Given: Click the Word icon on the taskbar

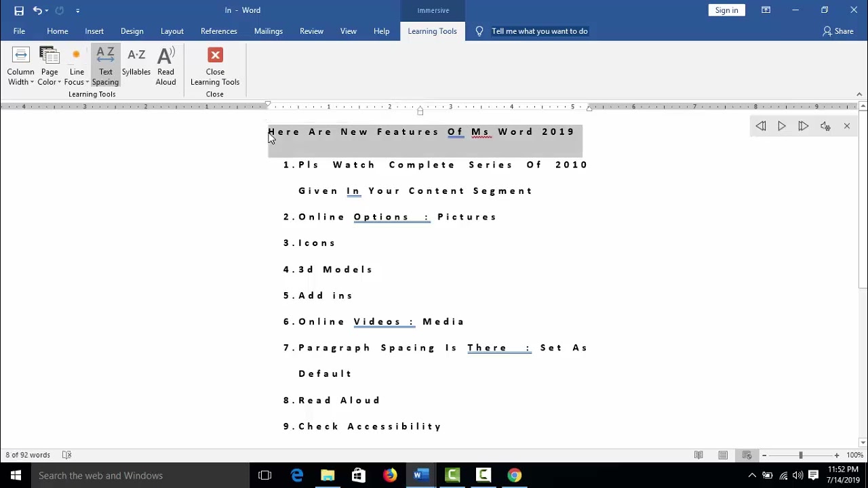Looking at the screenshot, I should (x=421, y=475).
